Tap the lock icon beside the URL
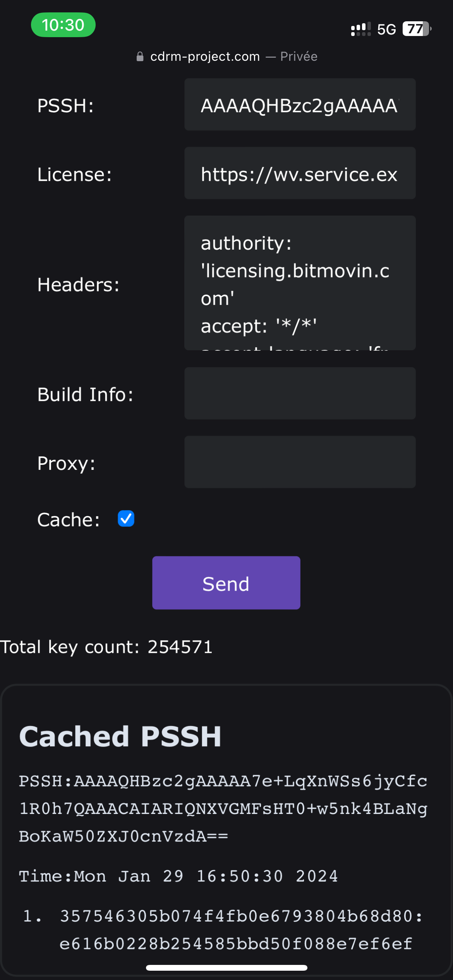 140,57
